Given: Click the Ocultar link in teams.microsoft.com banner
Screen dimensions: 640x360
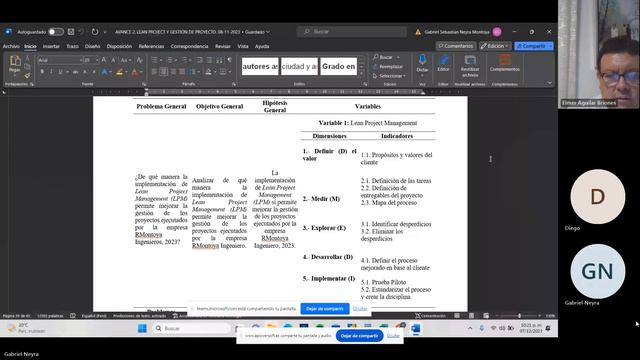Looking at the screenshot, I should point(360,309).
